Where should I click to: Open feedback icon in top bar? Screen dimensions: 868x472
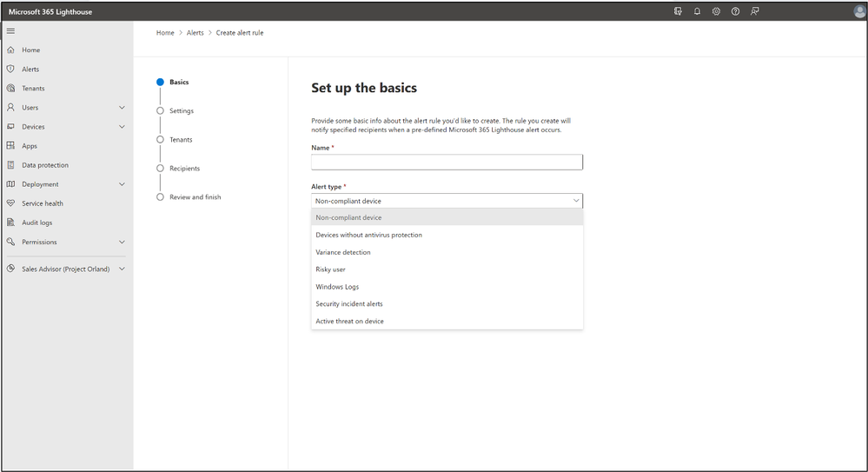(754, 11)
